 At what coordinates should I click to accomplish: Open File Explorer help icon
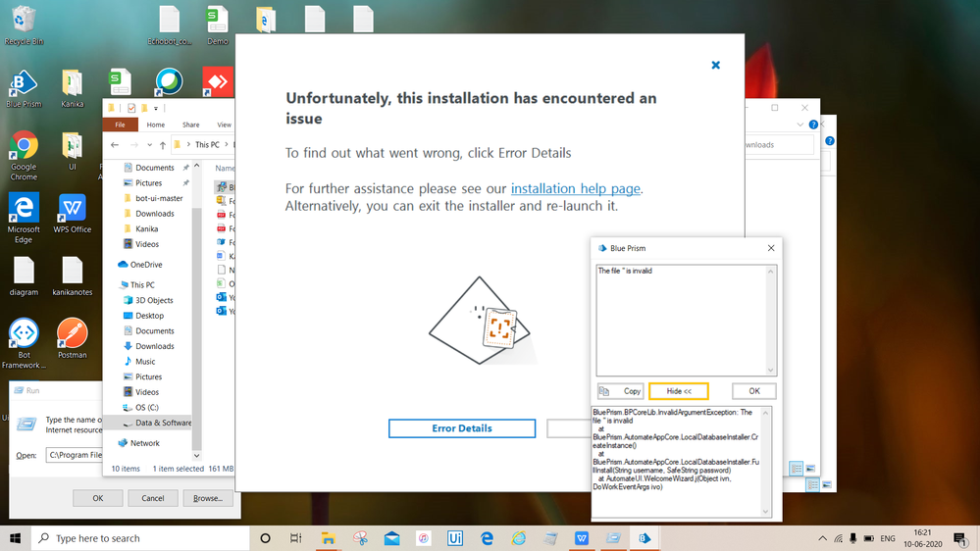pos(813,125)
